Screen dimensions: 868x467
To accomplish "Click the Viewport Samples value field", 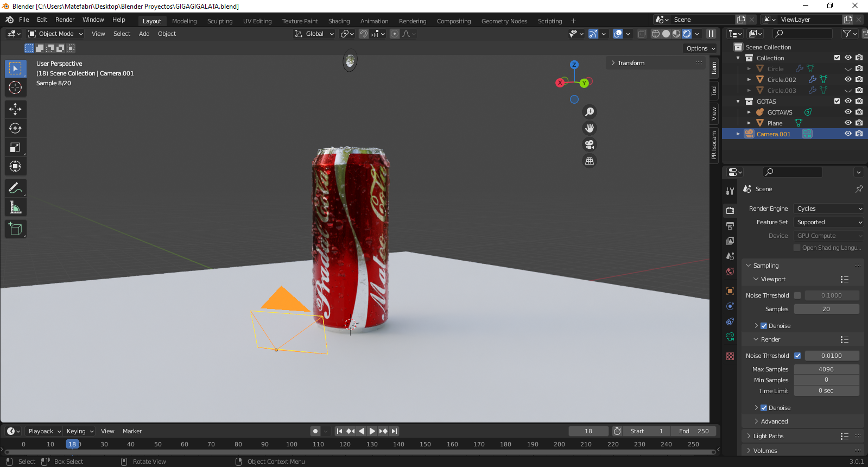I will [826, 309].
